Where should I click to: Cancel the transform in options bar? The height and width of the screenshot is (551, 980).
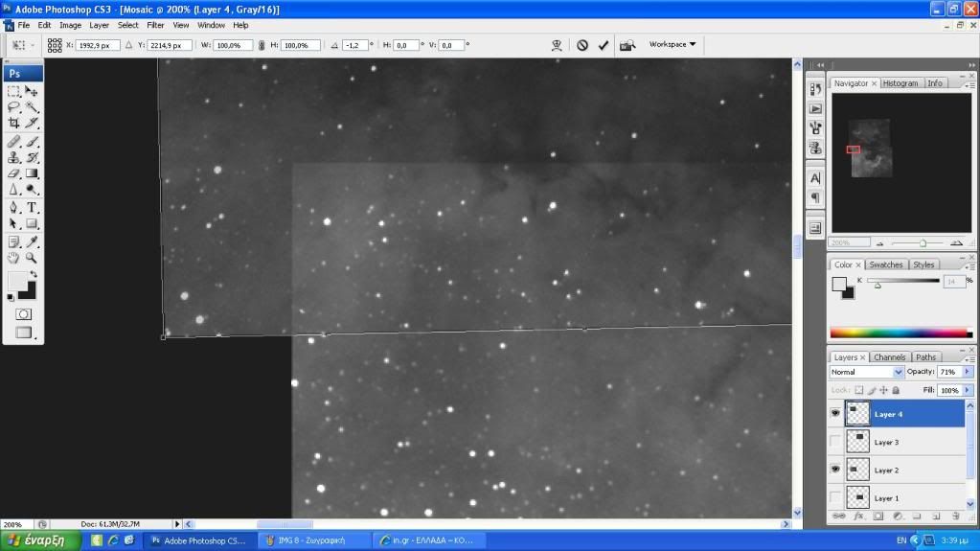click(x=582, y=45)
